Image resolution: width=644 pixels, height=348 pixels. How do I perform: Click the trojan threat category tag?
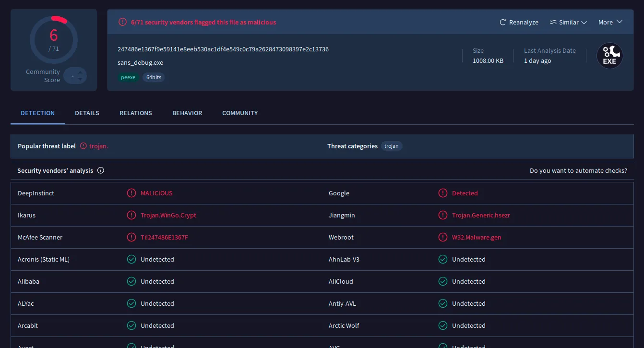pos(392,146)
